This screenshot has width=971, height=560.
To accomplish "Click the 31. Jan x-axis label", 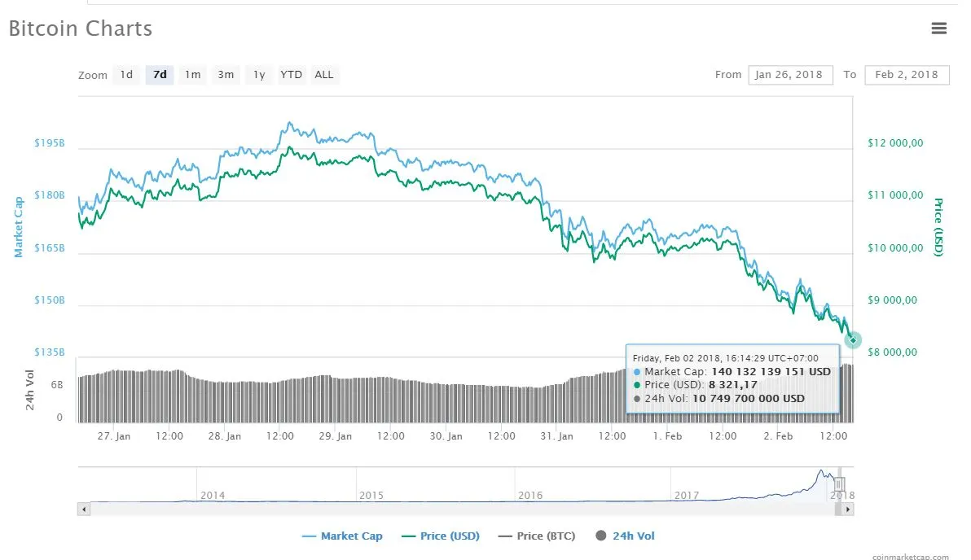I will pos(556,435).
